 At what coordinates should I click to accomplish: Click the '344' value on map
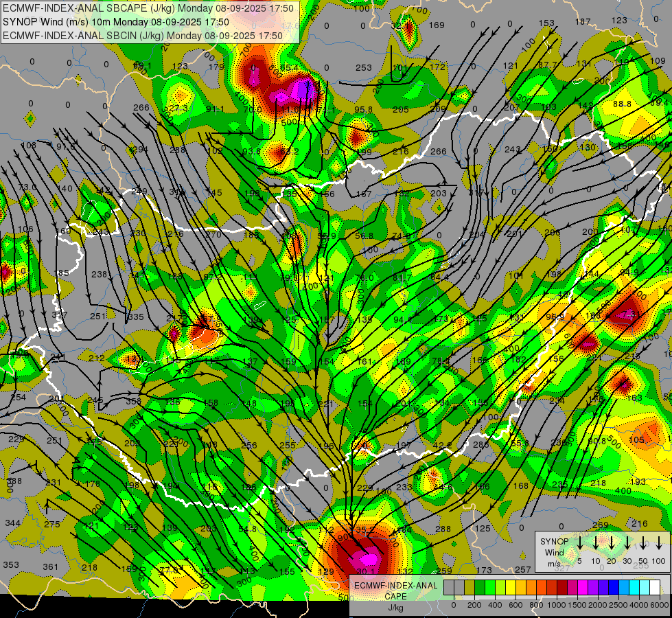coord(12,523)
